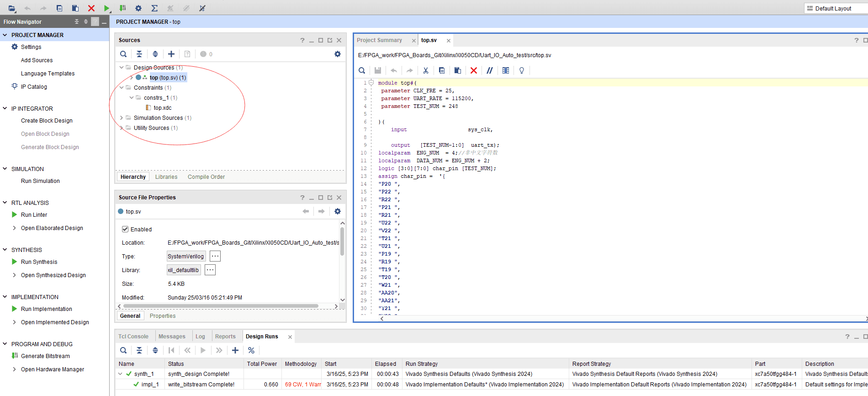Open the Settings gear in the top toolbar
This screenshot has width=868, height=396.
coord(138,8)
